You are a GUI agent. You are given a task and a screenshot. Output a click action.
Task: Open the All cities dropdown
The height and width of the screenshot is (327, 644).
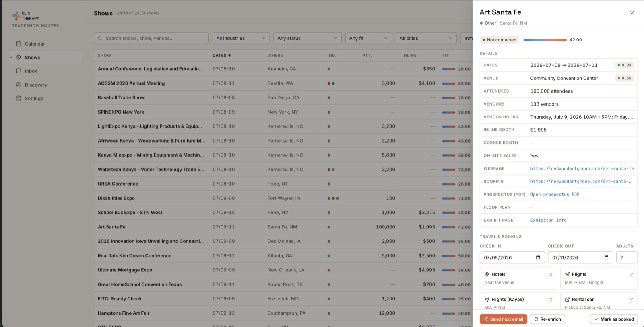click(426, 38)
